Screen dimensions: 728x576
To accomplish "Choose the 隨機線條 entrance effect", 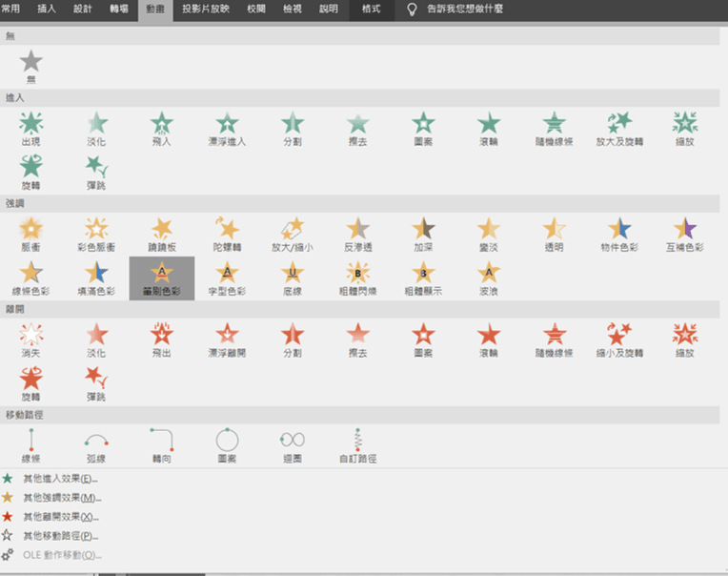I will (x=555, y=129).
